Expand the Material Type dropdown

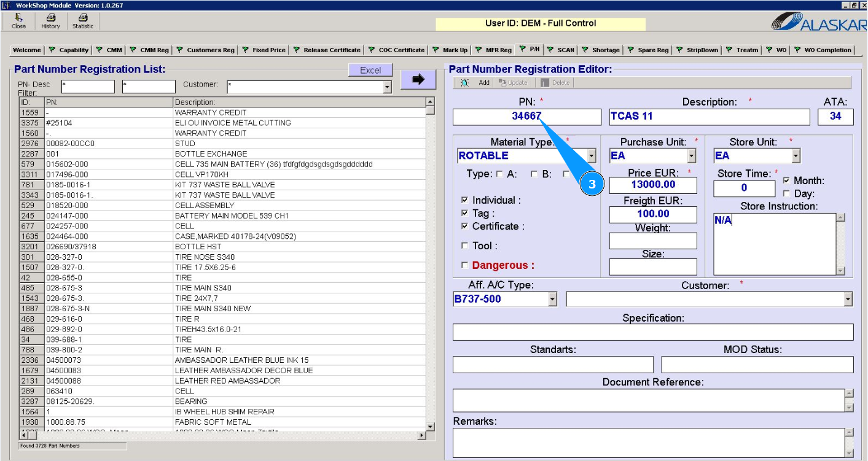click(592, 156)
